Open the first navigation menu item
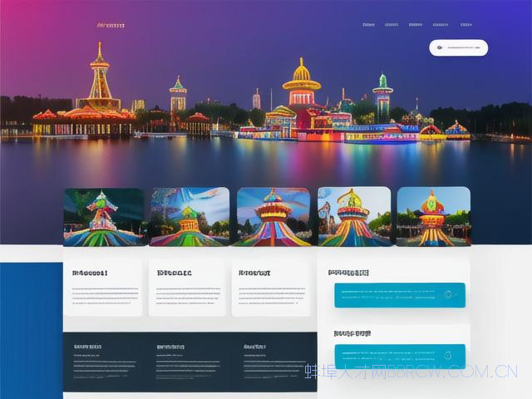This screenshot has width=532, height=399. point(368,25)
